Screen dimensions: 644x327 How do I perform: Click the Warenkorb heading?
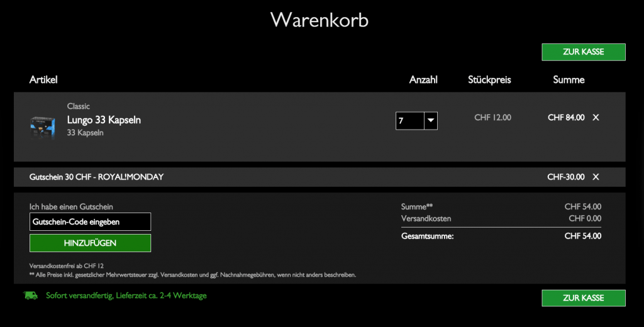(319, 19)
